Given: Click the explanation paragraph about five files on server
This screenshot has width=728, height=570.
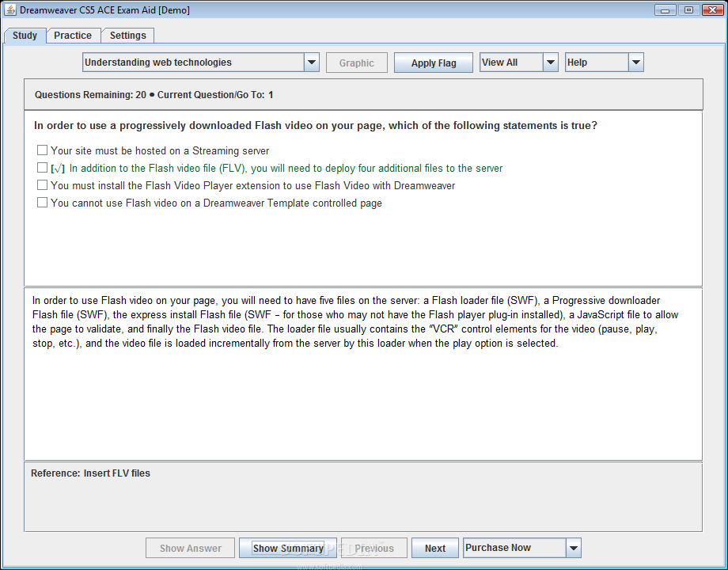Looking at the screenshot, I should (355, 322).
